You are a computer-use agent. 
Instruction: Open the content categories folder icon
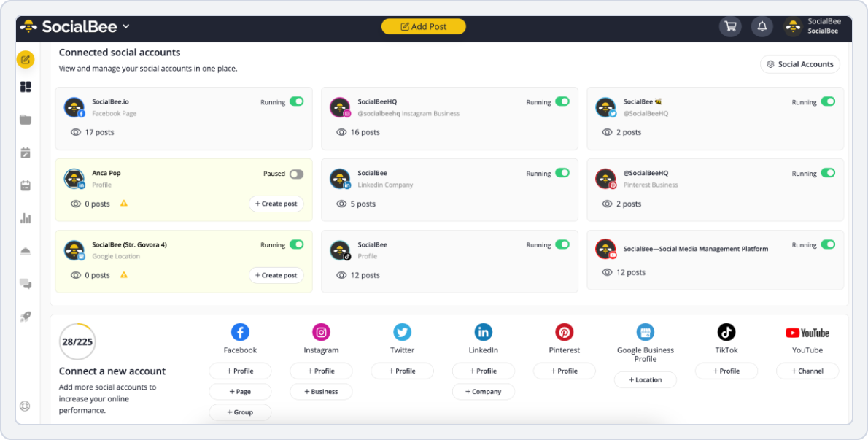[25, 119]
